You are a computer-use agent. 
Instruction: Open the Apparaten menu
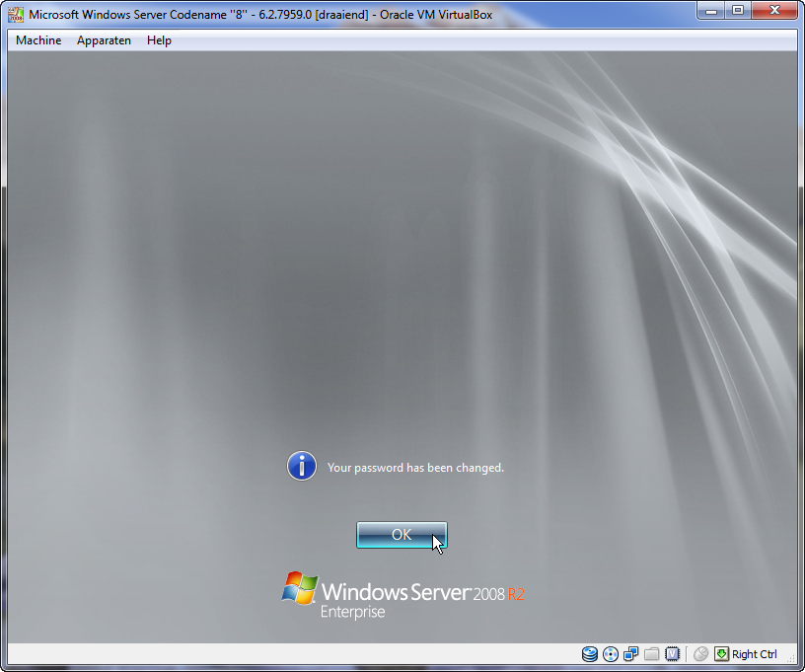click(x=104, y=40)
